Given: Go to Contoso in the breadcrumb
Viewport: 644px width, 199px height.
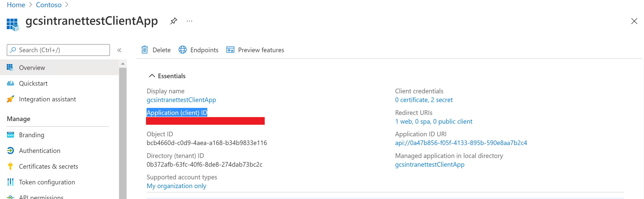Looking at the screenshot, I should [x=49, y=5].
